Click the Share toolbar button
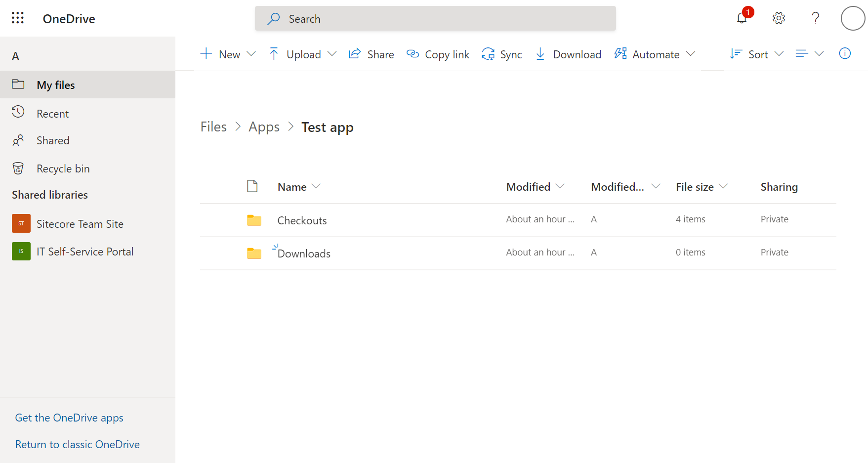 coord(372,54)
